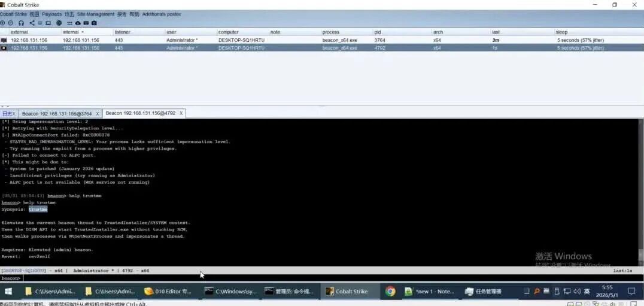This screenshot has width=644, height=306.
Task: Sort by the user column header
Action: (x=190, y=32)
